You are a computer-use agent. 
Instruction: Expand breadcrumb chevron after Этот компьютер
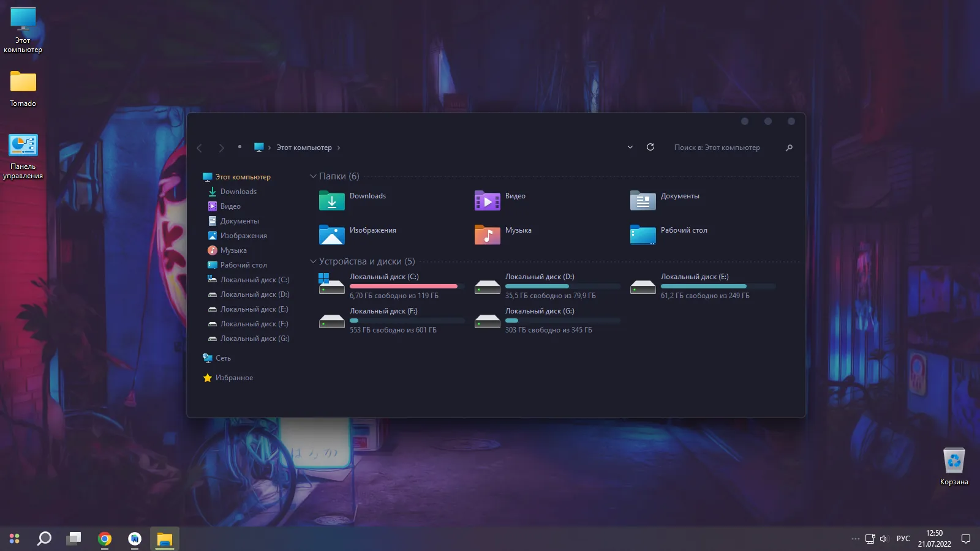click(x=339, y=148)
